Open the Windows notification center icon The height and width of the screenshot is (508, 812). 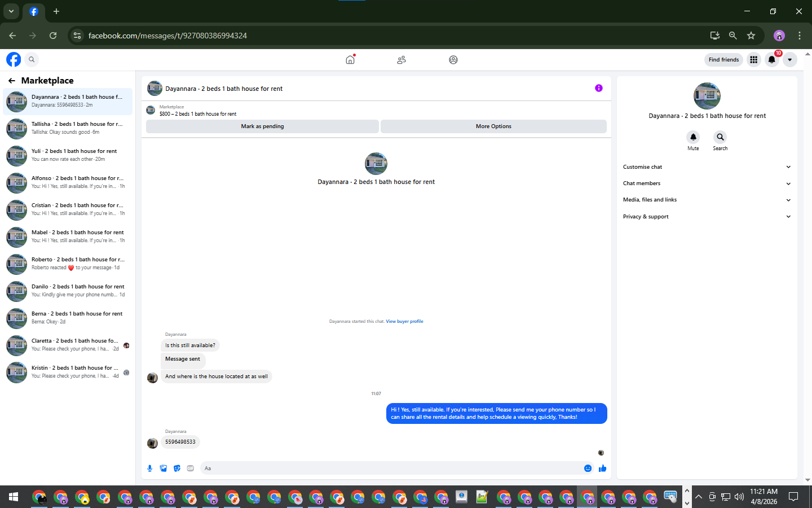tap(793, 497)
